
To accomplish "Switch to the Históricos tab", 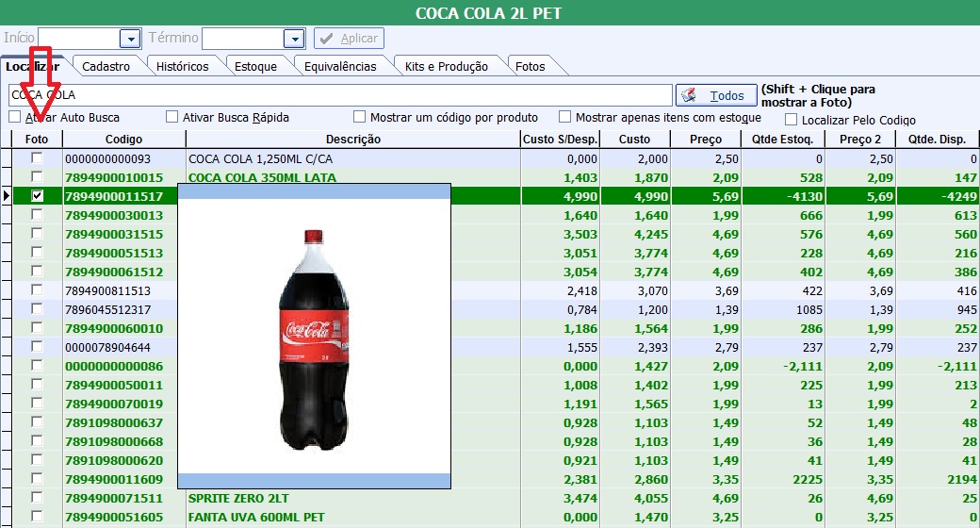I will 183,66.
